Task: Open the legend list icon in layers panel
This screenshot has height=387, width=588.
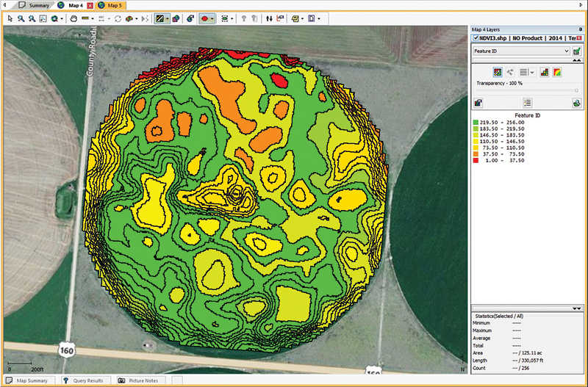Action: pyautogui.click(x=527, y=103)
